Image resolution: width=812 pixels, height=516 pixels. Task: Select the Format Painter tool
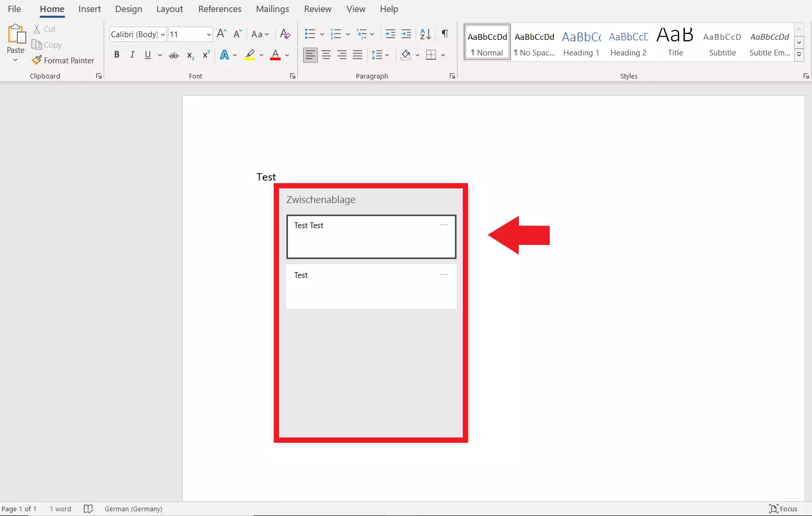tap(63, 60)
